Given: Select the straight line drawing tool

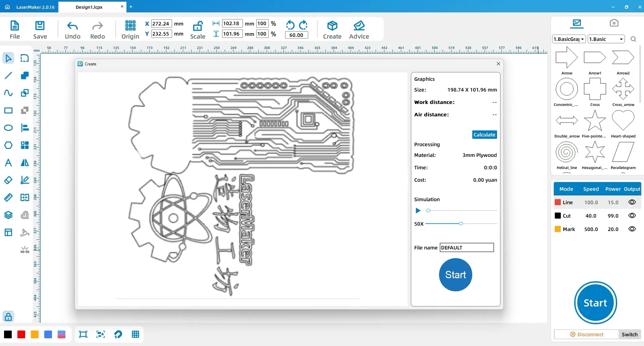Looking at the screenshot, I should 8,75.
